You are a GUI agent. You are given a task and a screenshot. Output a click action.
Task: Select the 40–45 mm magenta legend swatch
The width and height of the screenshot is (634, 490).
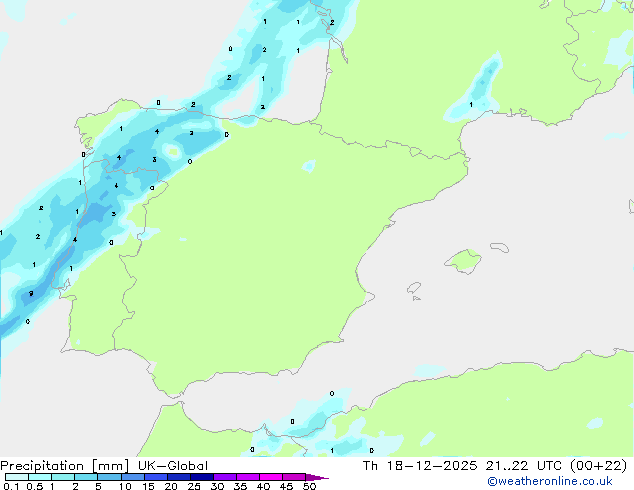(271, 477)
